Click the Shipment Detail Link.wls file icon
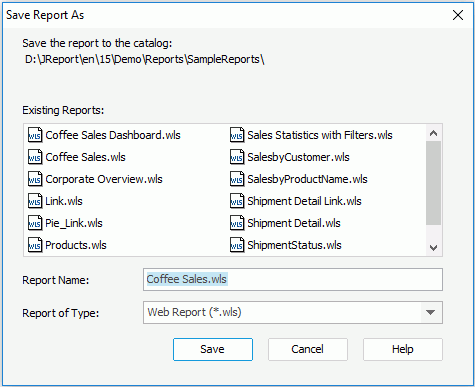Viewport: 475px width, 387px height. (x=237, y=201)
